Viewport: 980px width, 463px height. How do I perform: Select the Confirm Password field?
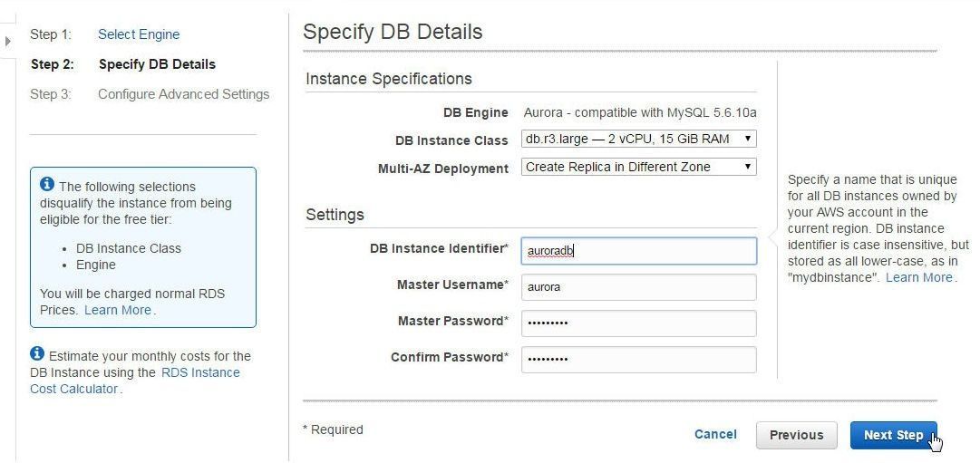(x=639, y=360)
